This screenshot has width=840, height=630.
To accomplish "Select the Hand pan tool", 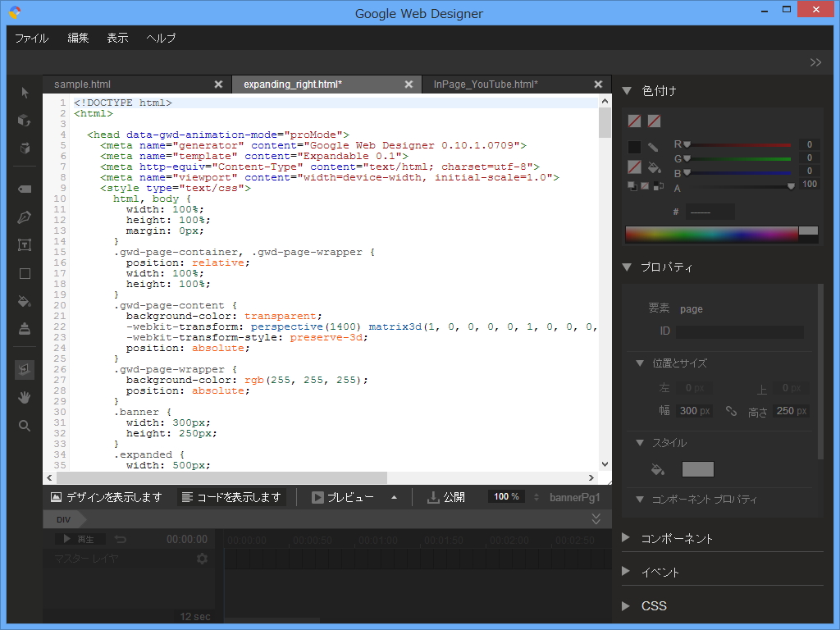I will (25, 398).
